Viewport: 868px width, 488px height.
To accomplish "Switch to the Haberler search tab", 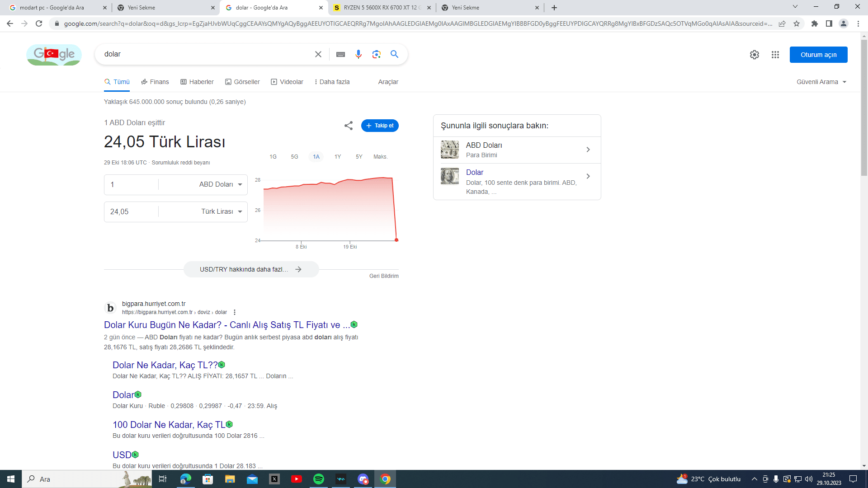I will pos(197,82).
